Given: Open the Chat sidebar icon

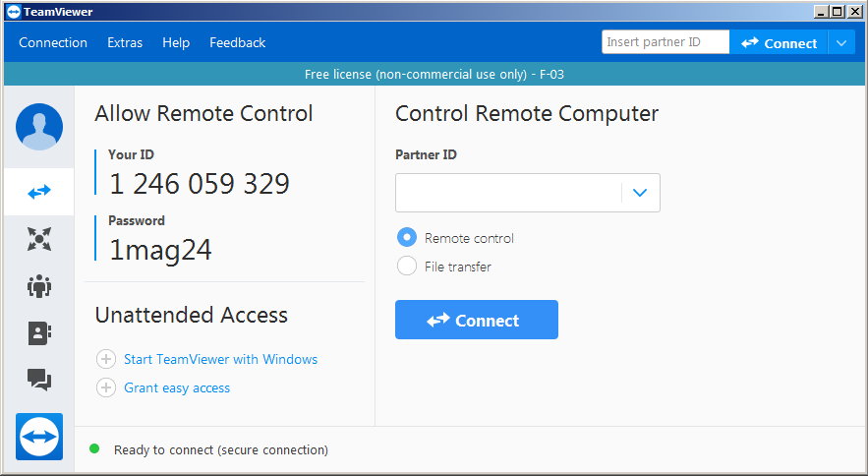Looking at the screenshot, I should click(39, 381).
